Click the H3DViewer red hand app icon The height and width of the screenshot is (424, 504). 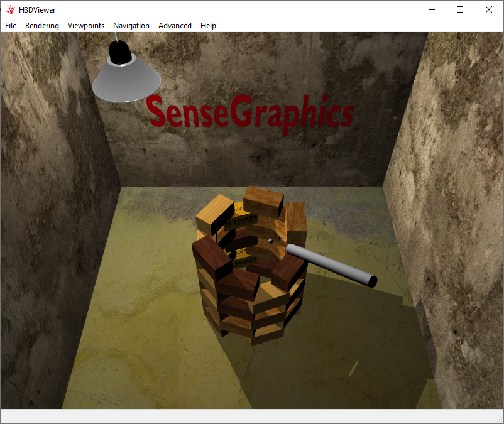11,9
